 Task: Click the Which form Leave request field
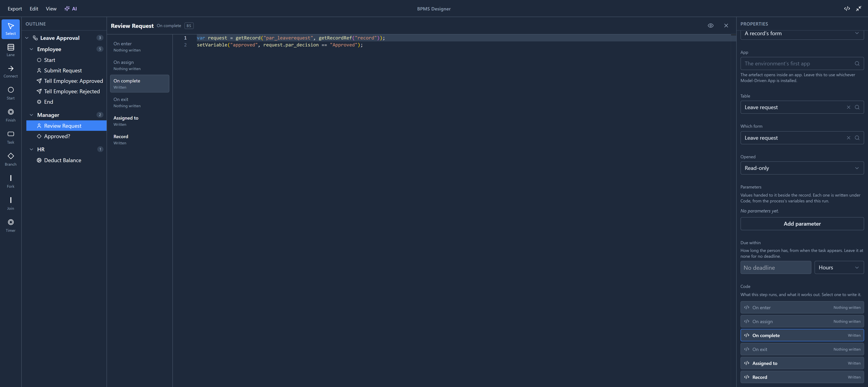tap(802, 138)
